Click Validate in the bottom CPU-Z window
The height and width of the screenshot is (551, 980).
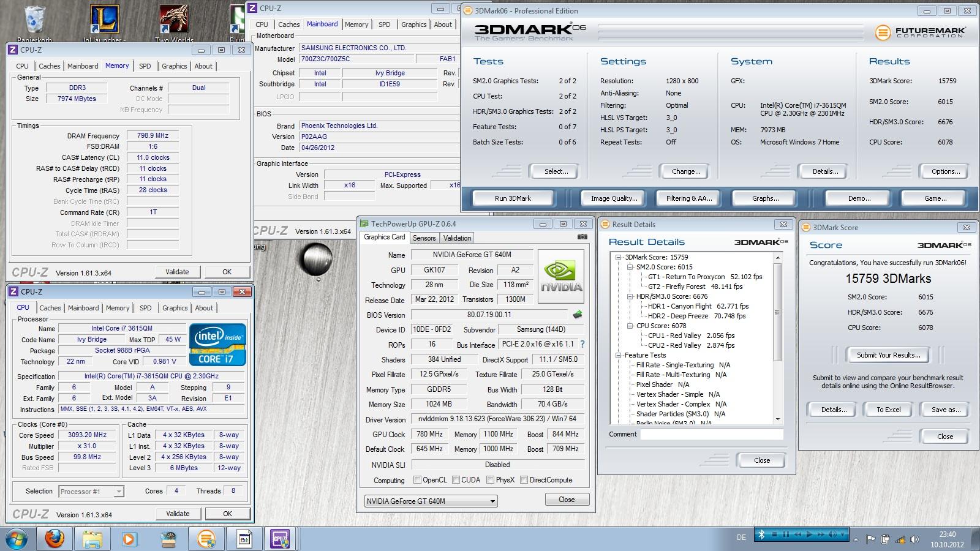tap(178, 514)
